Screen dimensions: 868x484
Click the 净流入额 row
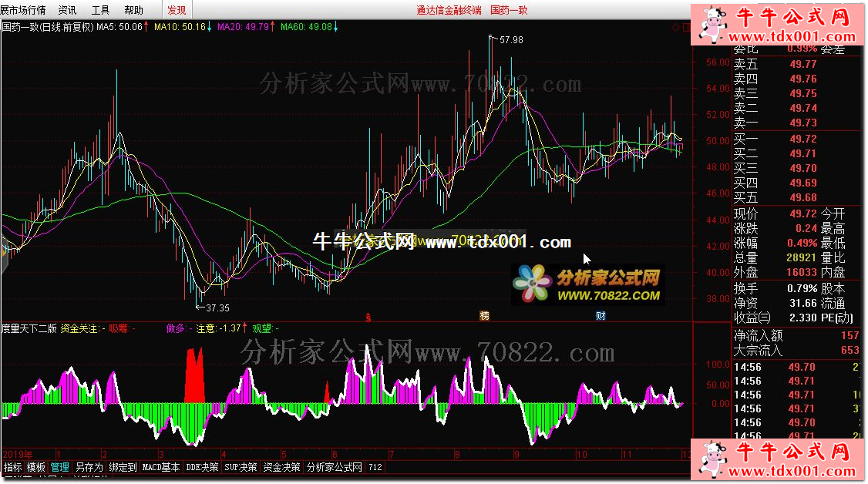pos(796,336)
